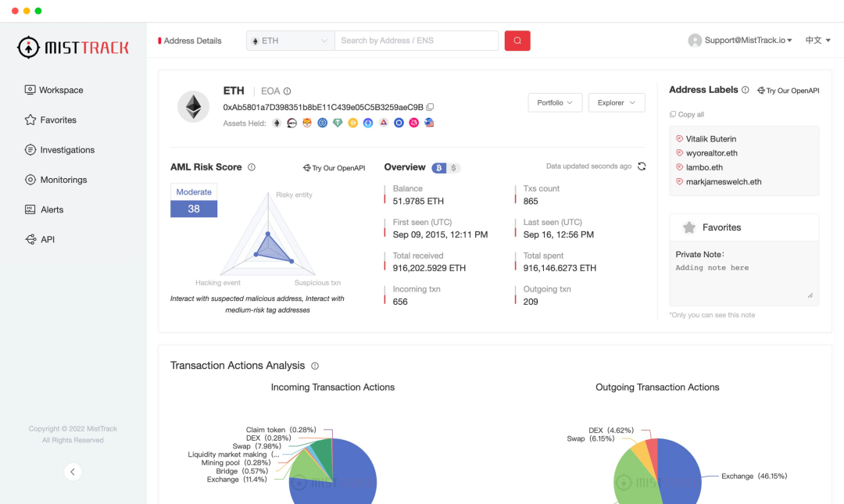The height and width of the screenshot is (504, 844).
Task: Expand the Explorer dropdown
Action: pos(617,103)
